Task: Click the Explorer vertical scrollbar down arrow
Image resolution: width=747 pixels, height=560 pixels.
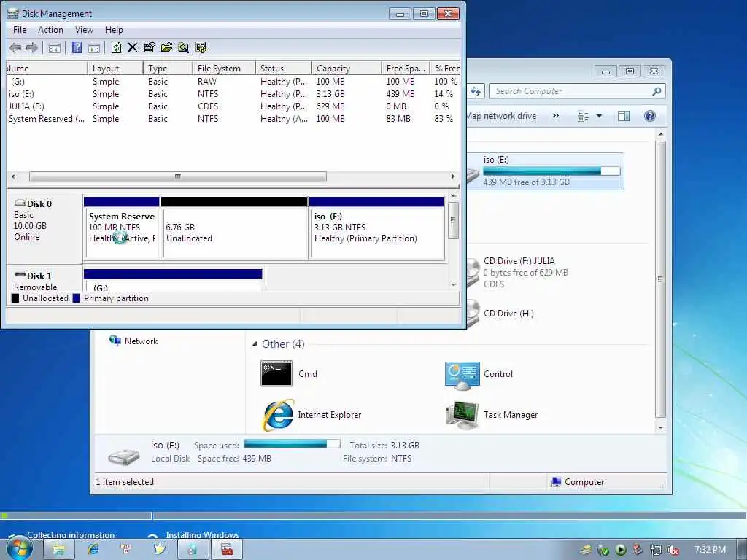Action: click(661, 427)
